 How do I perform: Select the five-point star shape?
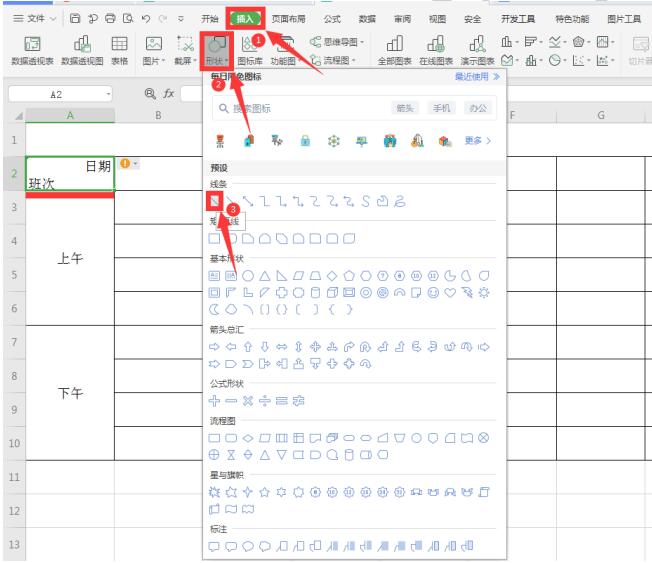pyautogui.click(x=264, y=492)
